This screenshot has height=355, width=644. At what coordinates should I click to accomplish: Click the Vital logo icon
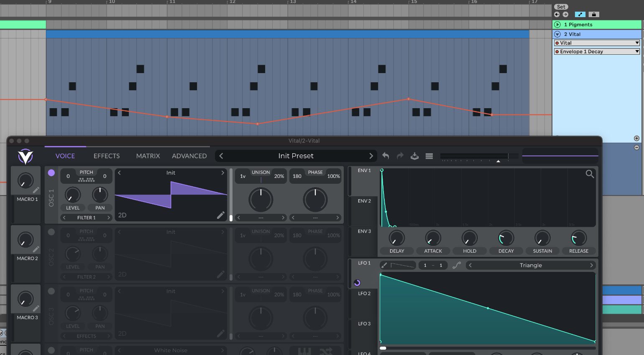click(x=25, y=157)
